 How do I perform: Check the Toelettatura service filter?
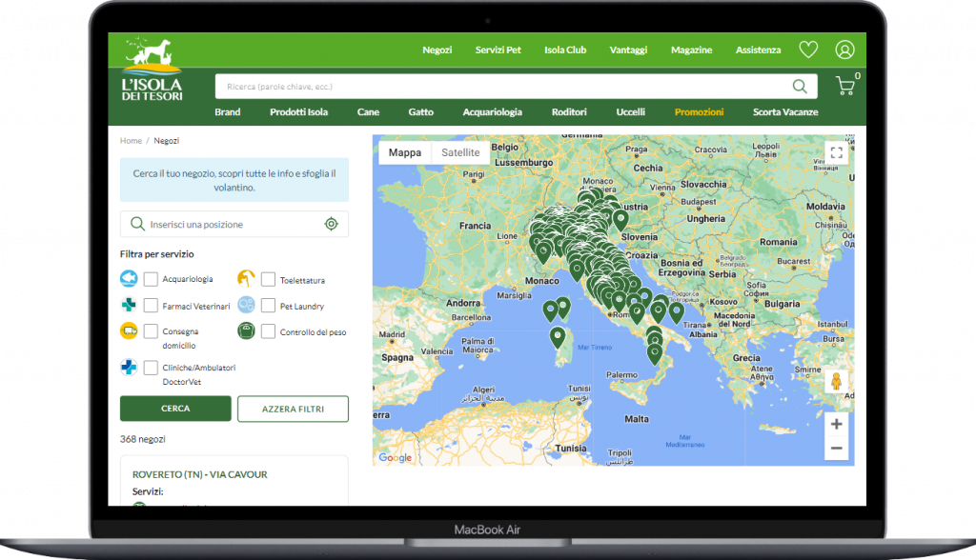[268, 280]
